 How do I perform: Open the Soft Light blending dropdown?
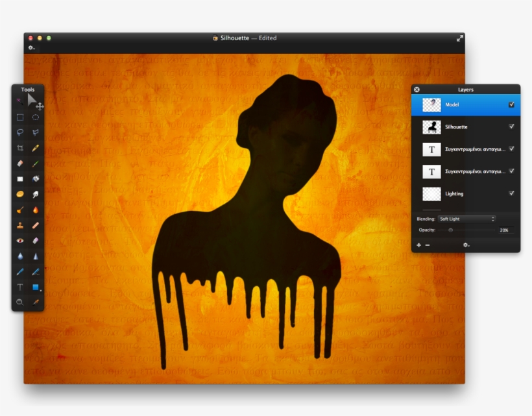(467, 219)
